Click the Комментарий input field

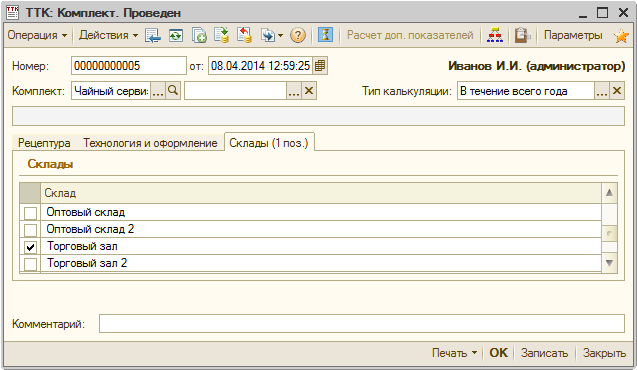(362, 324)
